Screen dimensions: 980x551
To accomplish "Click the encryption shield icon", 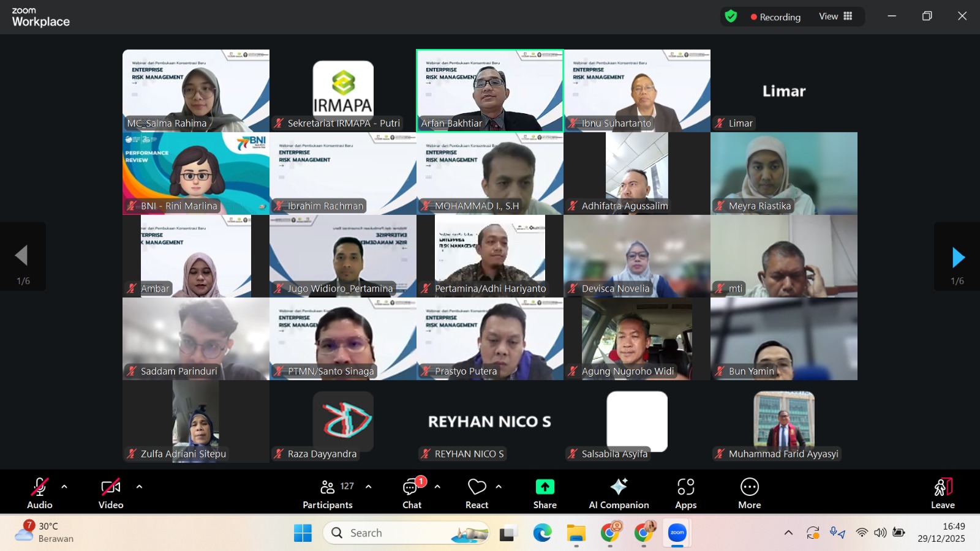I will click(731, 17).
